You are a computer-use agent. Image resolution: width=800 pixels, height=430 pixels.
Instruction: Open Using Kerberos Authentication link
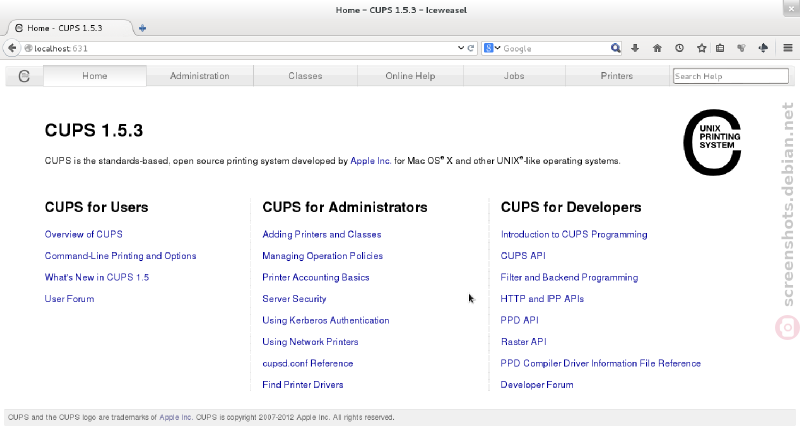[x=326, y=320]
